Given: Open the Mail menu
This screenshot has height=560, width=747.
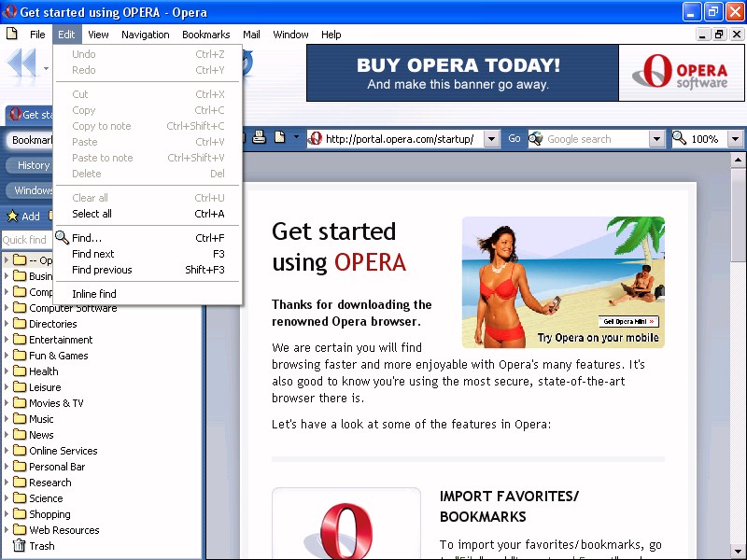Looking at the screenshot, I should pos(251,35).
